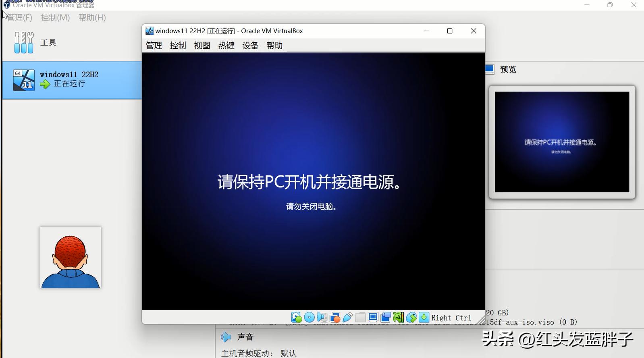Click the USB devices status icon
This screenshot has height=358, width=644.
347,317
